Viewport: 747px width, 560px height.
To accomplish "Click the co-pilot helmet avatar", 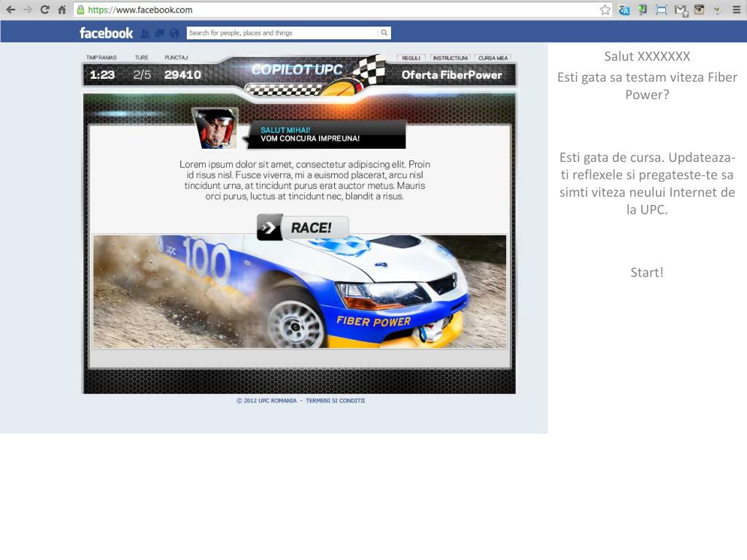I will (x=216, y=128).
